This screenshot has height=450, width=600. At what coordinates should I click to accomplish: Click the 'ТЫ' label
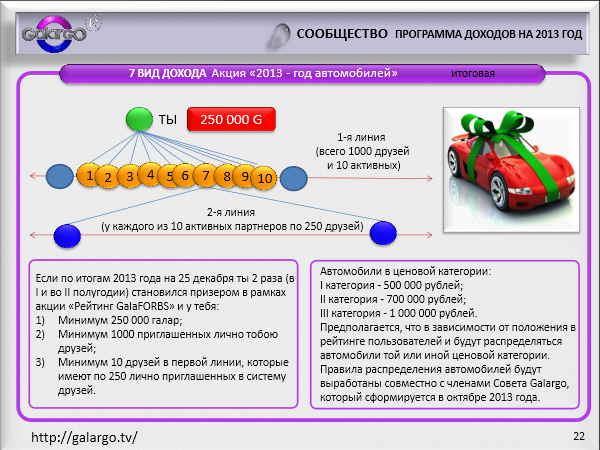click(168, 120)
